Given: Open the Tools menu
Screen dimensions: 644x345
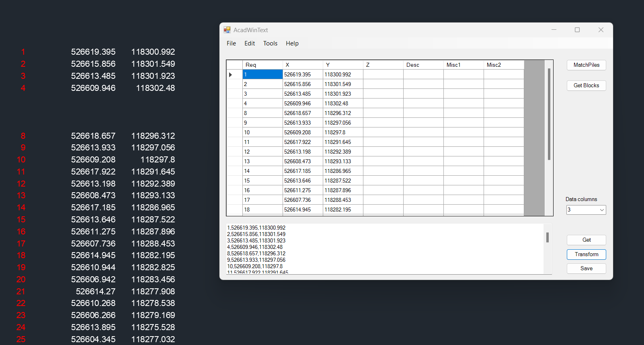Looking at the screenshot, I should tap(270, 43).
